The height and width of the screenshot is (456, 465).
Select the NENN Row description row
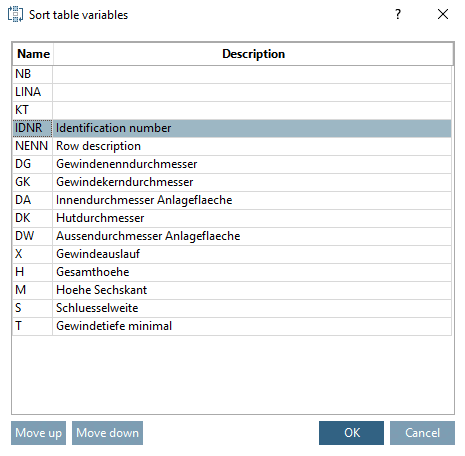click(232, 146)
